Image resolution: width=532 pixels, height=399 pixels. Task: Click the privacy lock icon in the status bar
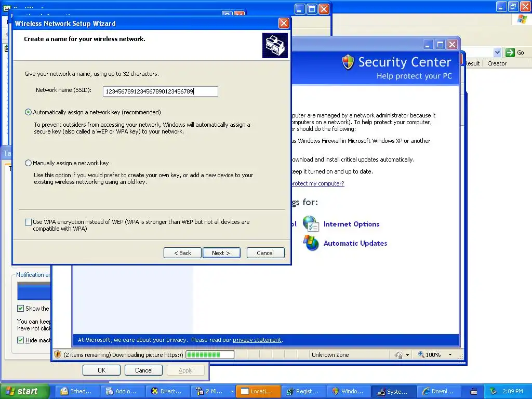(398, 355)
